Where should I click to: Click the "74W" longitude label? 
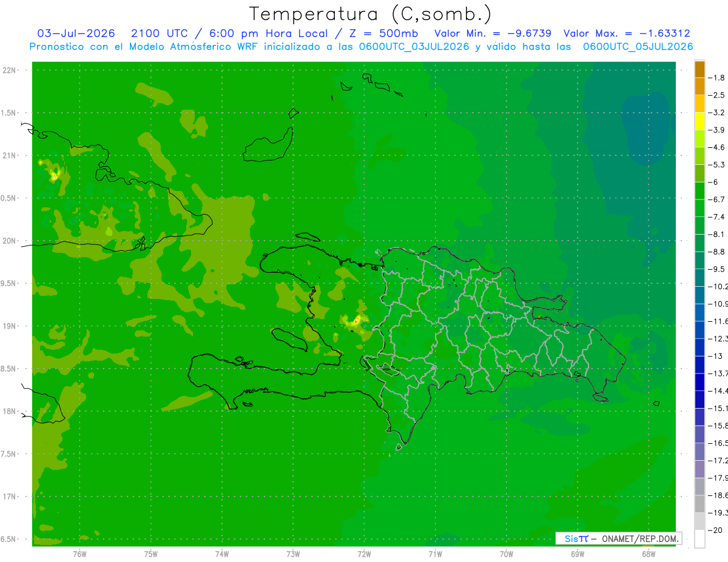[x=222, y=554]
